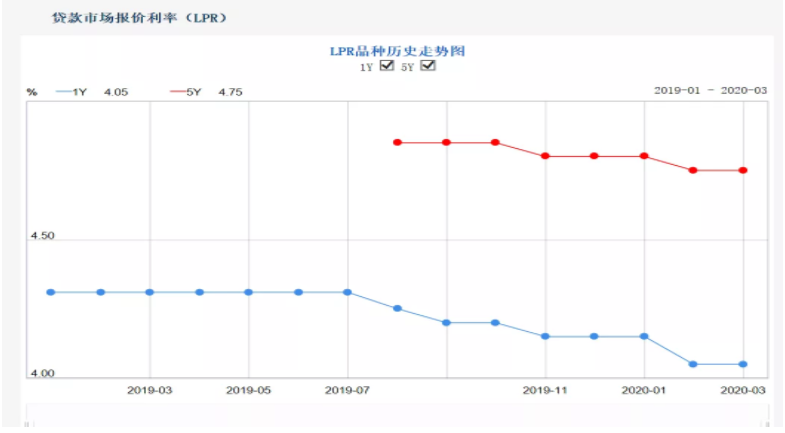The image size is (785, 433).
Task: Uncheck the 1Y series checkbox
Action: 386,66
